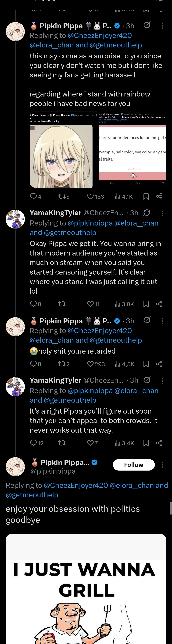Screen dimensions: 172x644
Task: Open YamaKingTyler's profile avatar on "both crowds" tweet
Action: (15, 387)
